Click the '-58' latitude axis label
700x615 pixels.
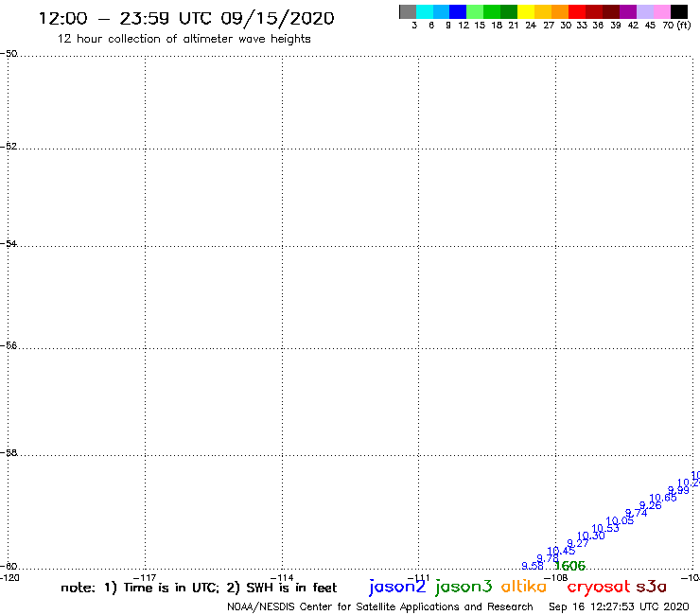9,453
